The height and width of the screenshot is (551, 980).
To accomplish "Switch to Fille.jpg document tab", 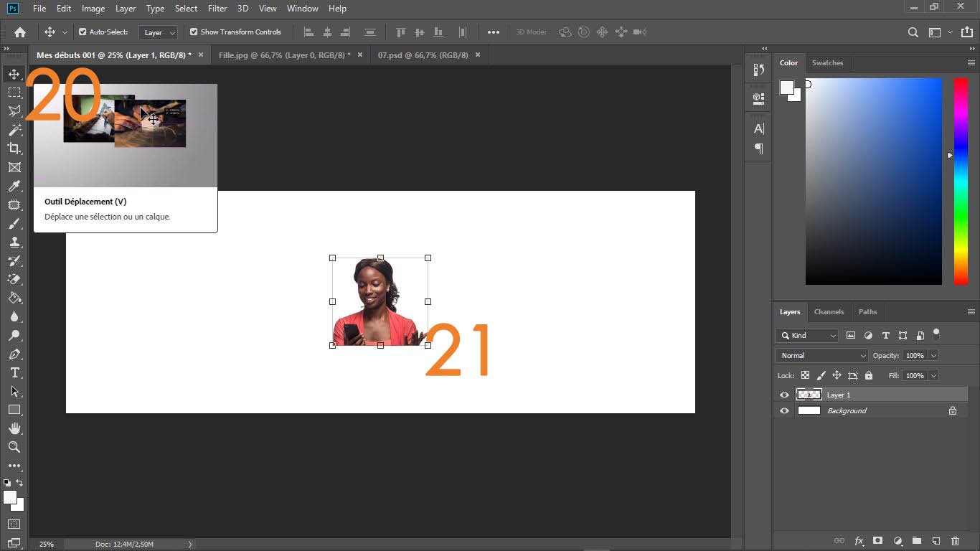I will [x=285, y=55].
